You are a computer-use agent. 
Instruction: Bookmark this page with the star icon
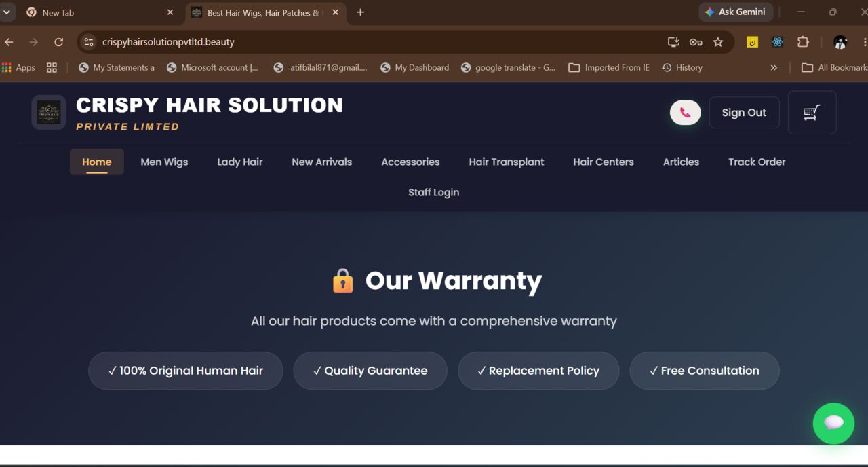(x=718, y=42)
